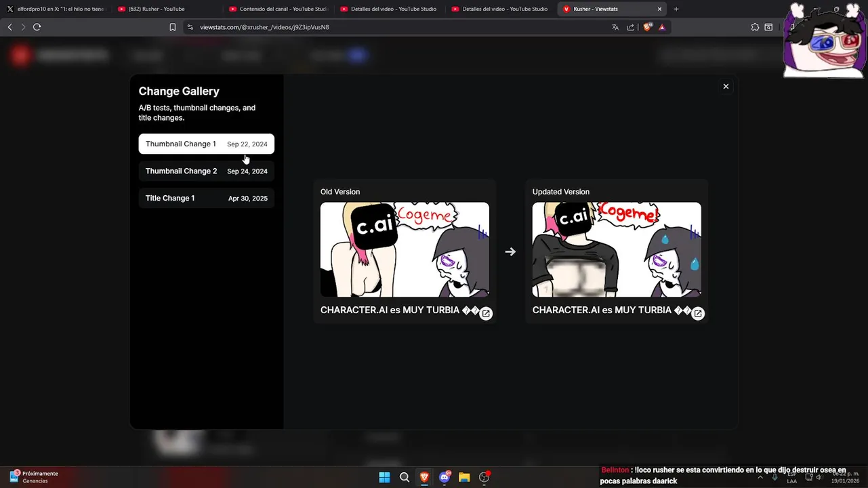The height and width of the screenshot is (488, 868).
Task: Go forward in browser history
Action: (x=23, y=27)
